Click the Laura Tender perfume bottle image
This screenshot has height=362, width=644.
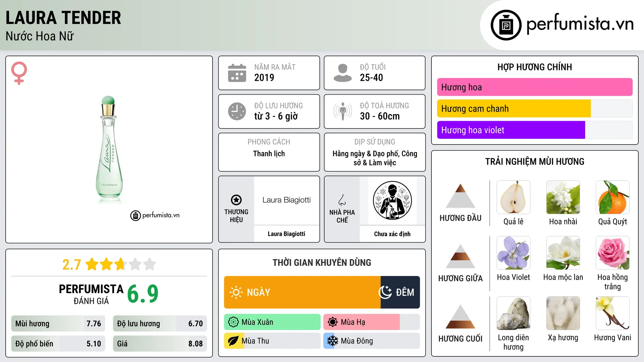(109, 149)
